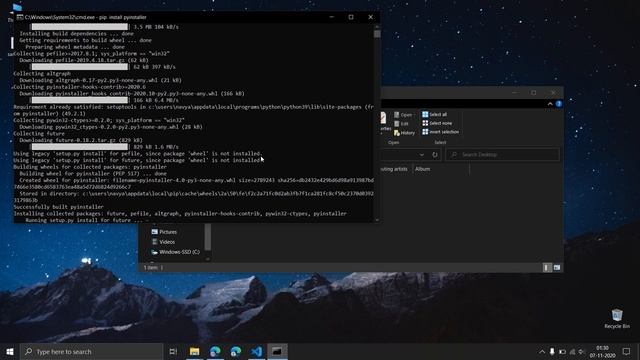This screenshot has width=640, height=360.
Task: Collapse the Explorer ribbon with the chevron
Action: (x=550, y=104)
